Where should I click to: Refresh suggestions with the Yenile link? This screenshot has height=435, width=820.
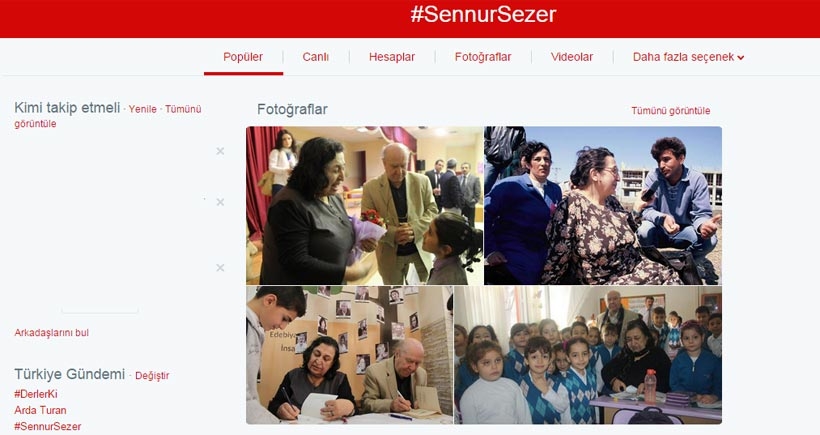pyautogui.click(x=143, y=109)
